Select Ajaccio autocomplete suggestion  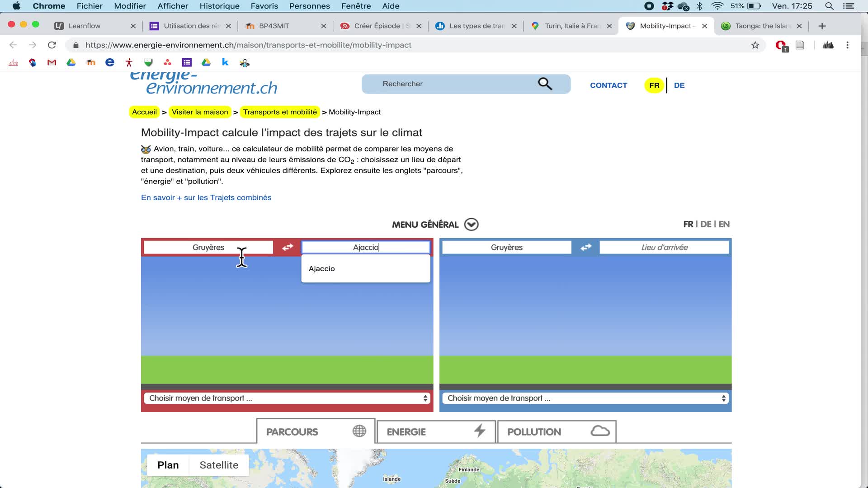tap(322, 269)
